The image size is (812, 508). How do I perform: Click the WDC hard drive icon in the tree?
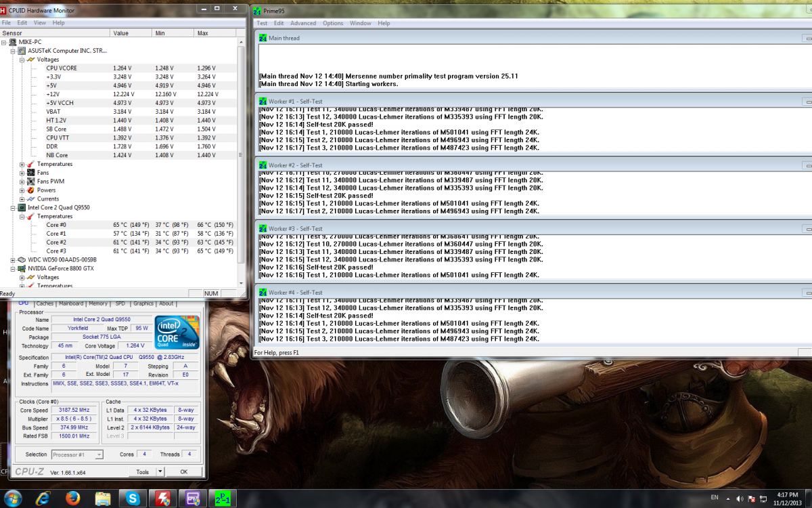click(x=22, y=259)
